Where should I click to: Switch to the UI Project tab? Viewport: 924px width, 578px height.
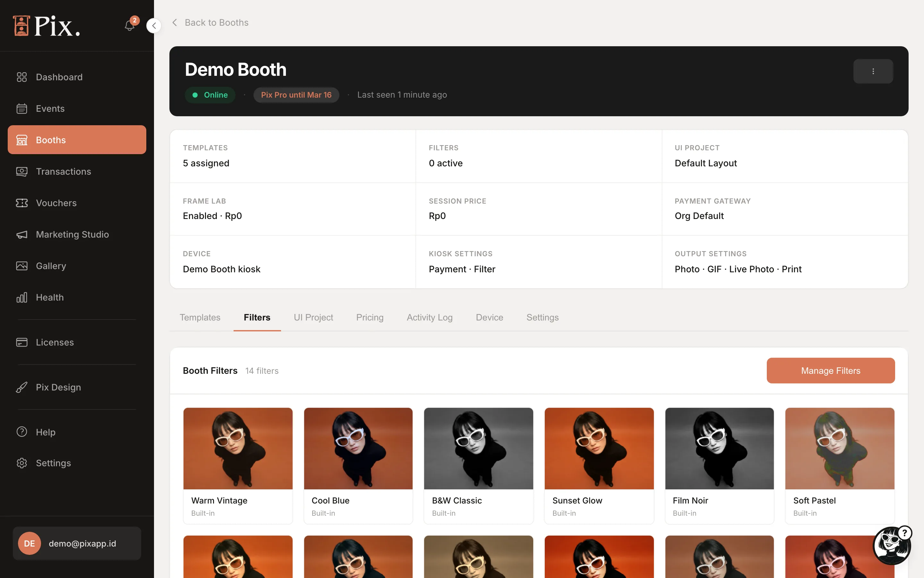(313, 317)
